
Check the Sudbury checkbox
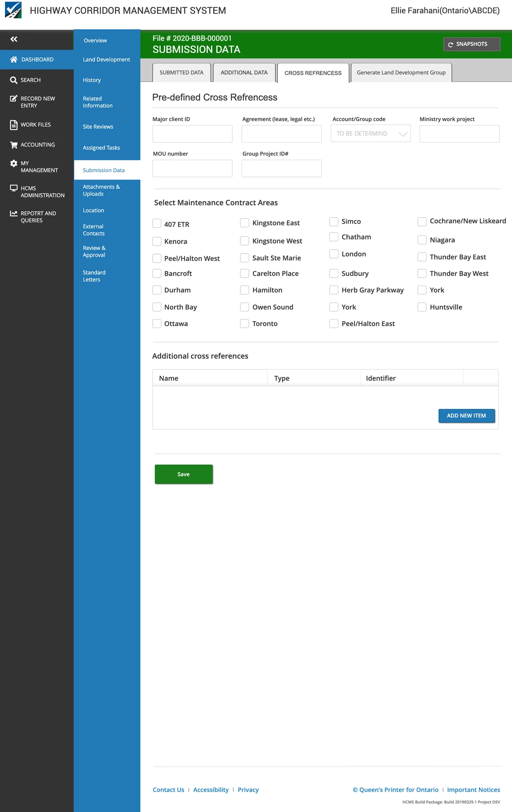tap(334, 273)
